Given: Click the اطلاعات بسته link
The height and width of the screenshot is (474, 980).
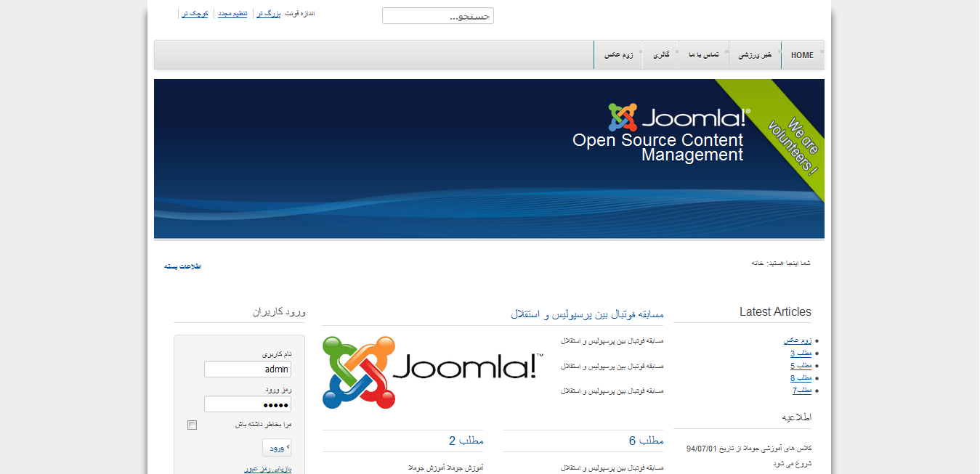Looking at the screenshot, I should (182, 266).
